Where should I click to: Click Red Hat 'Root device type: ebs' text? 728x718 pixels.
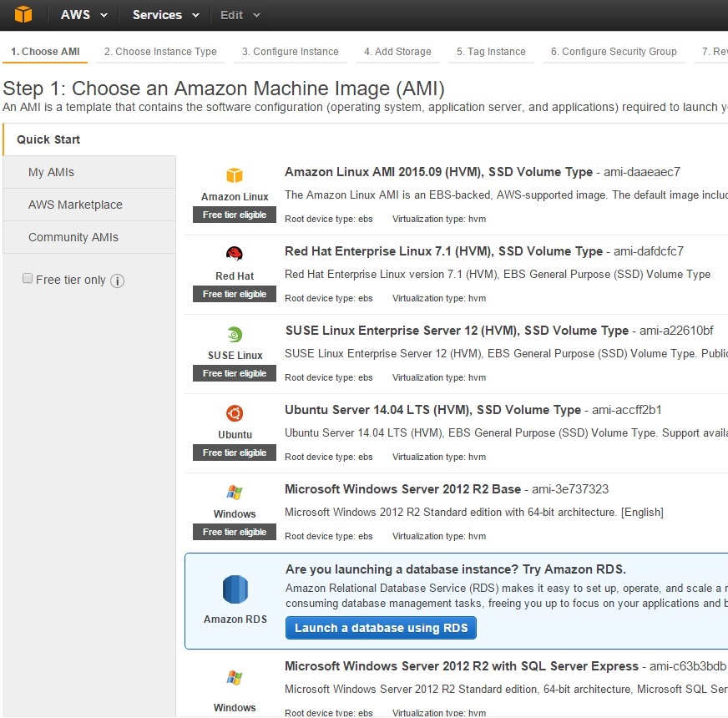pyautogui.click(x=329, y=298)
